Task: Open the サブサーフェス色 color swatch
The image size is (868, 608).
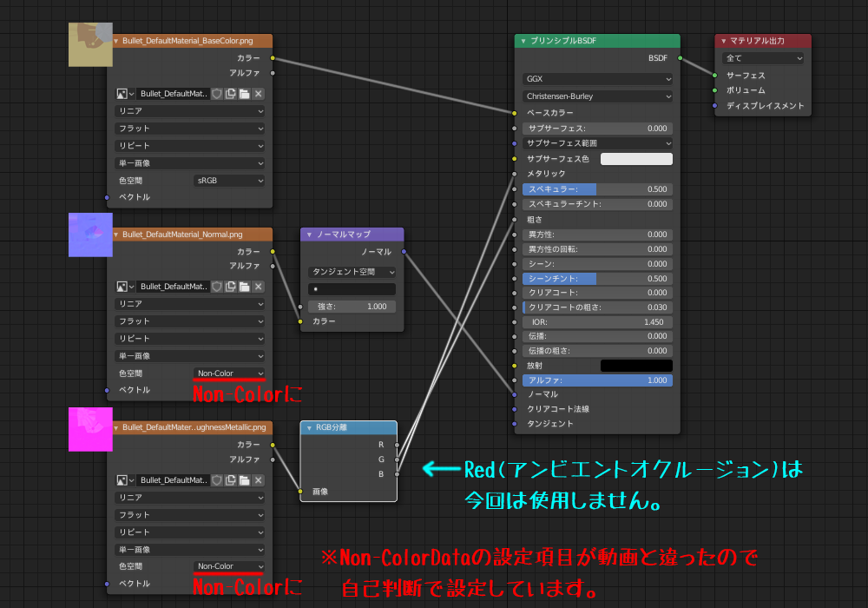Action: 636,158
